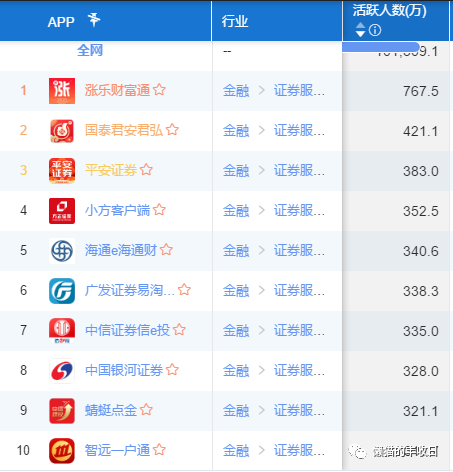Toggle favorite star for 蜻蜓点金
The width and height of the screenshot is (453, 472).
146,410
